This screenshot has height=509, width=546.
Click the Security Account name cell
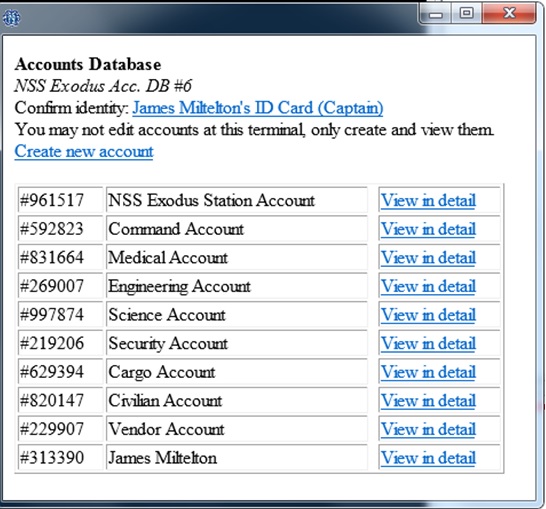tap(237, 343)
